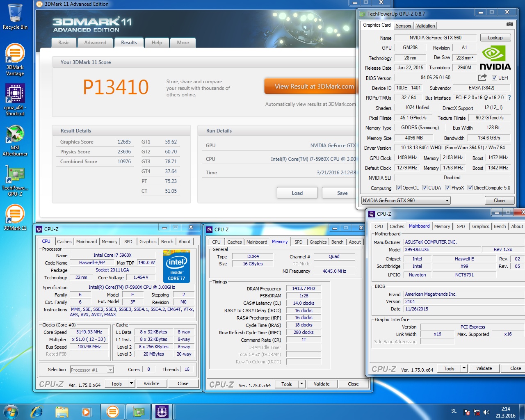Toggle the PhysX checkbox
Screen dimensions: 525x420
pos(447,188)
